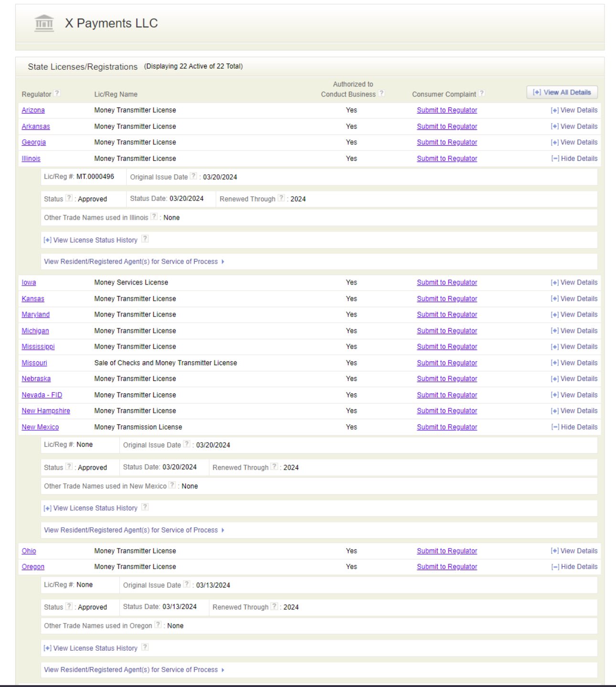Expand Illinois View License Status History
Image resolution: width=616 pixels, height=687 pixels.
click(90, 240)
